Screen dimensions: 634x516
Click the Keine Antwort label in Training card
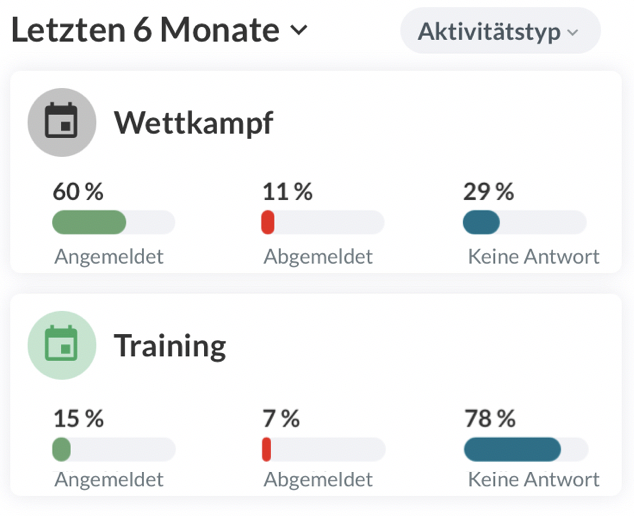pos(533,480)
